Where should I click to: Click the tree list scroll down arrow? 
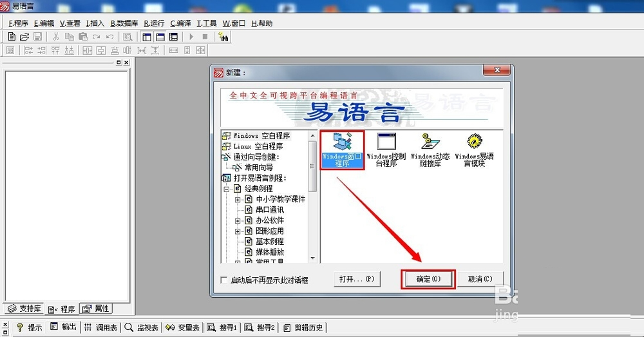tap(312, 258)
